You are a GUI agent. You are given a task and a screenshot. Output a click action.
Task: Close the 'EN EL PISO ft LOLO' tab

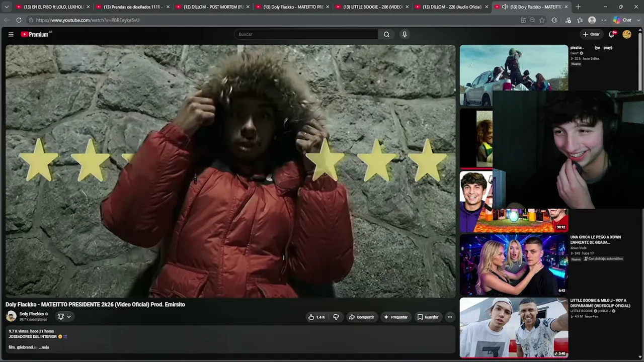point(88,7)
